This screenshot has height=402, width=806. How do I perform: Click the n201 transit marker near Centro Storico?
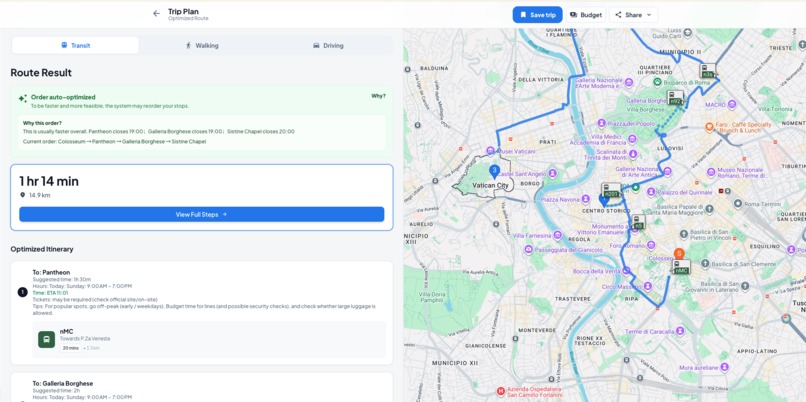point(611,190)
